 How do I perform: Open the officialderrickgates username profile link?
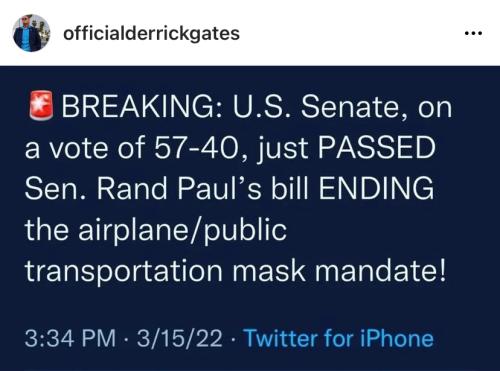point(151,34)
